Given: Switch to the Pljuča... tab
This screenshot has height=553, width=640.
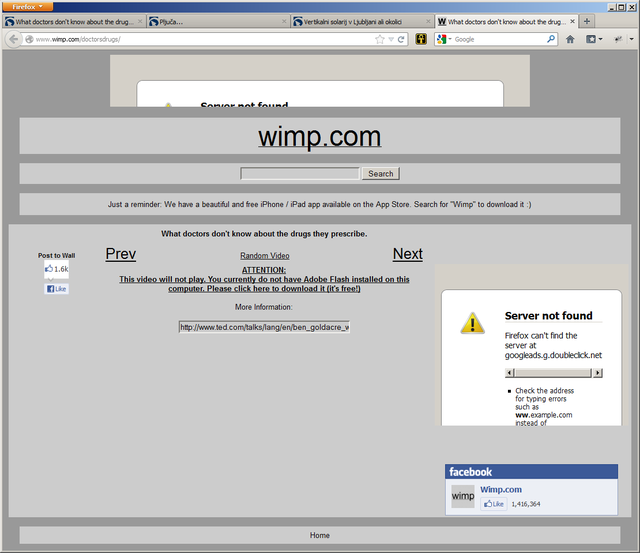Looking at the screenshot, I should coord(218,22).
